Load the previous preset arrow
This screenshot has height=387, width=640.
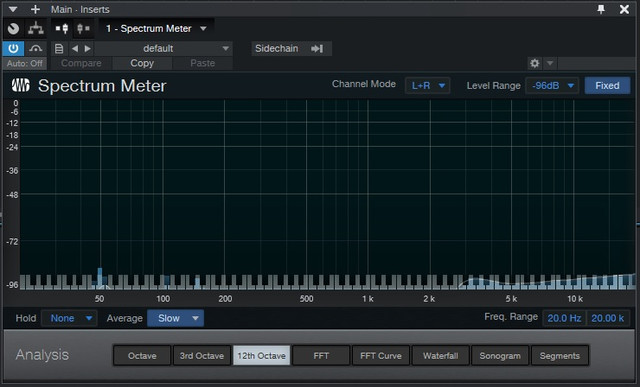pos(75,49)
